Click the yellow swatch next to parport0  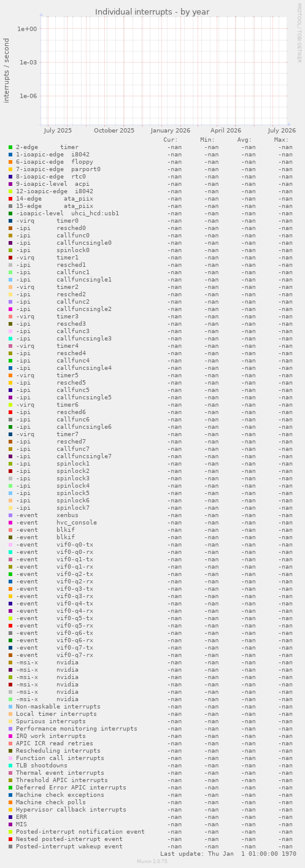10,169
